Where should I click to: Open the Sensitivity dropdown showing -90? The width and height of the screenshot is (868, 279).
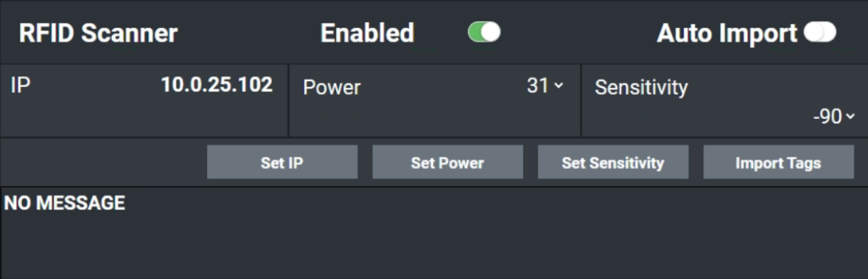point(834,117)
